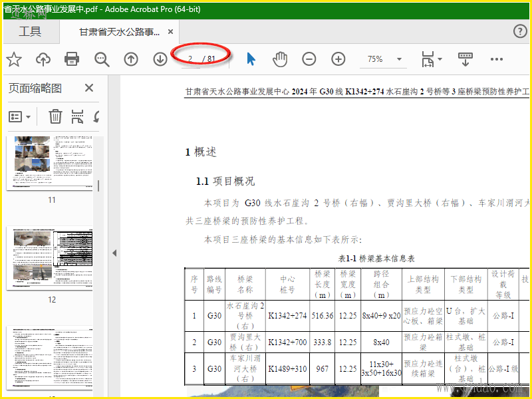
Task: Click the total pages indicator / 81
Action: [x=208, y=59]
